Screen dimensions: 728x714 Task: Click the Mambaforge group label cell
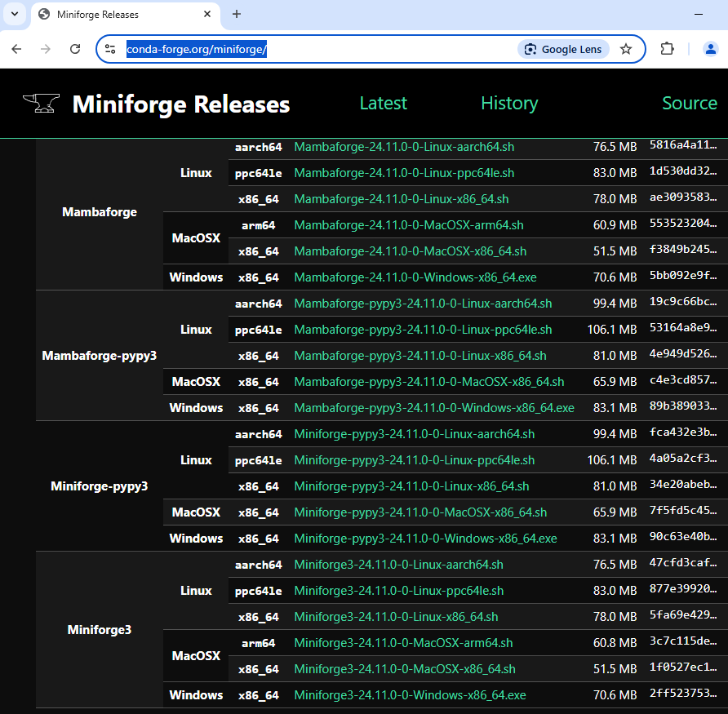(100, 212)
